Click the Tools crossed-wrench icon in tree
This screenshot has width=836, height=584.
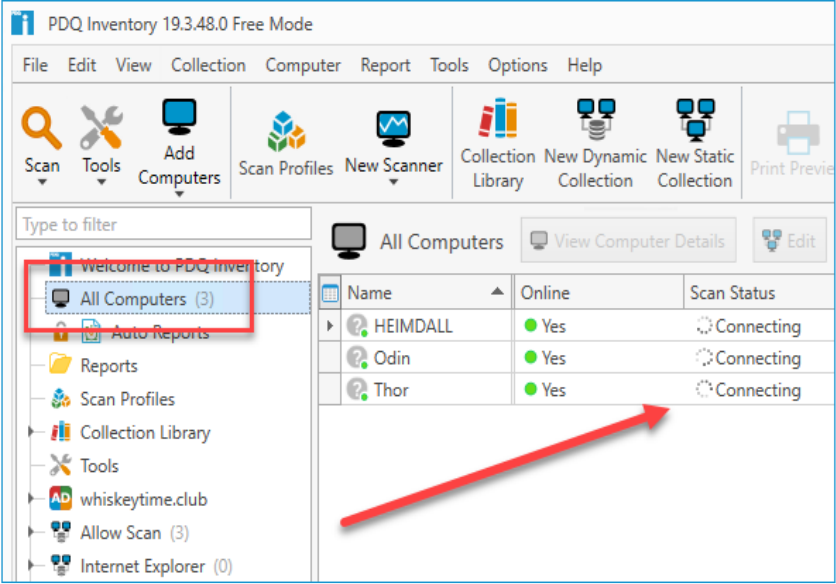coord(60,465)
